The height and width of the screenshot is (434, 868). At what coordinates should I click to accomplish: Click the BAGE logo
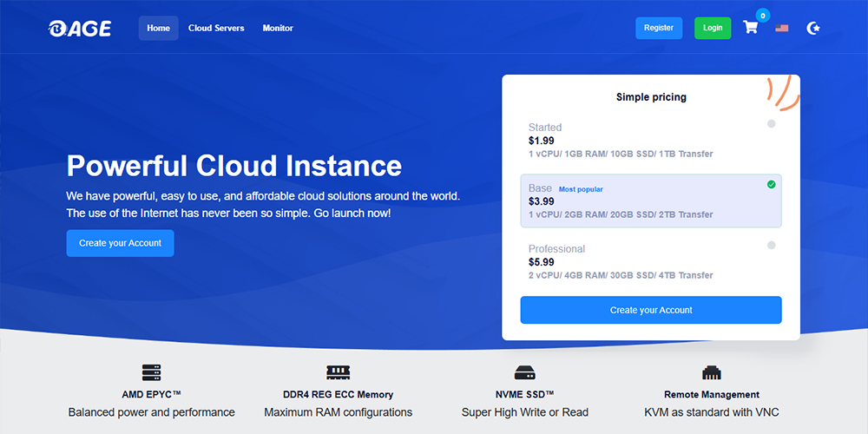[x=80, y=28]
